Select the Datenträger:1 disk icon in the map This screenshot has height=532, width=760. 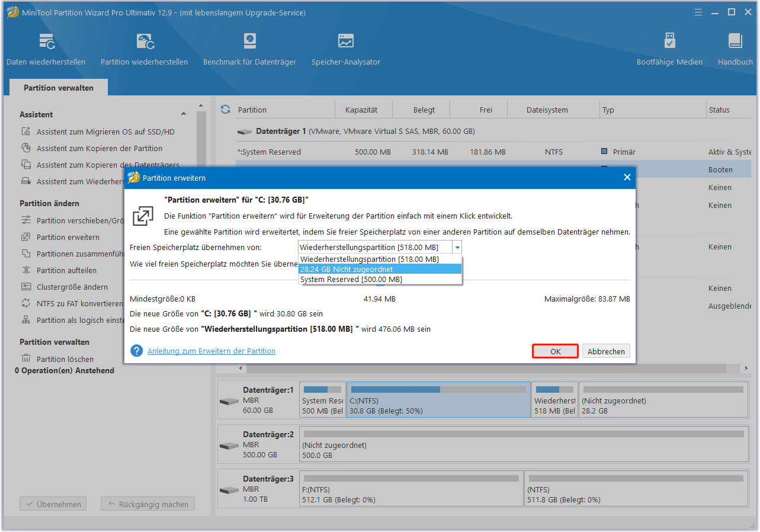coord(229,401)
